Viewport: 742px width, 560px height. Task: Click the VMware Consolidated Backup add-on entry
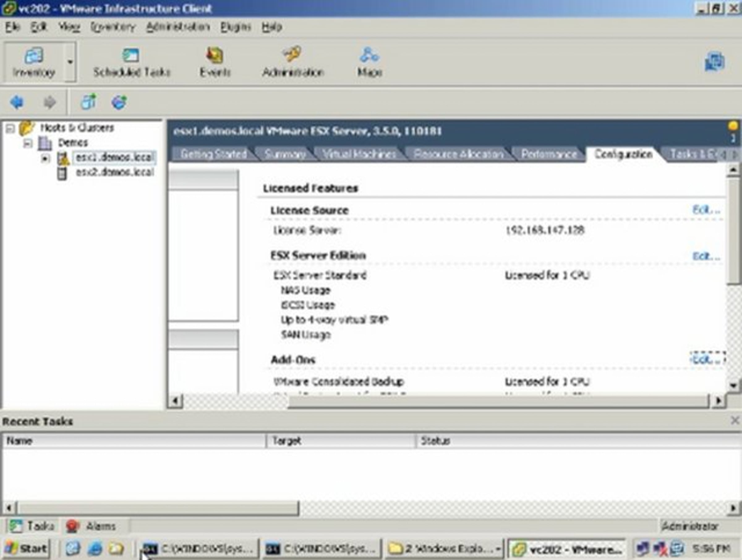tap(339, 382)
